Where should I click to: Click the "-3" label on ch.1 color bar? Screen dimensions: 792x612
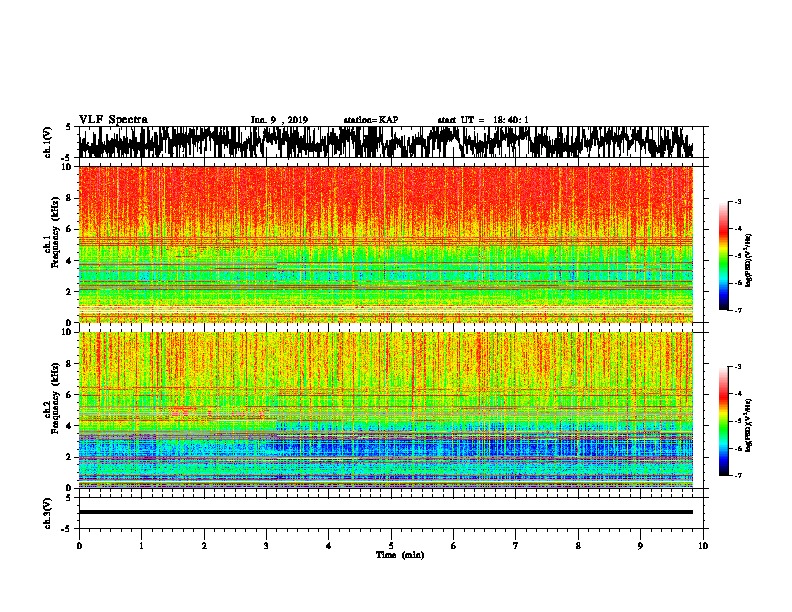point(737,201)
